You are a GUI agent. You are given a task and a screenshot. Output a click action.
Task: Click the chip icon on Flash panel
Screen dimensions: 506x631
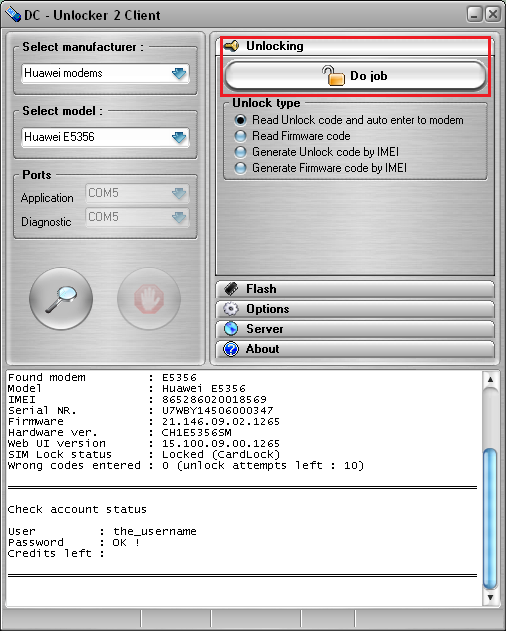pyautogui.click(x=231, y=289)
